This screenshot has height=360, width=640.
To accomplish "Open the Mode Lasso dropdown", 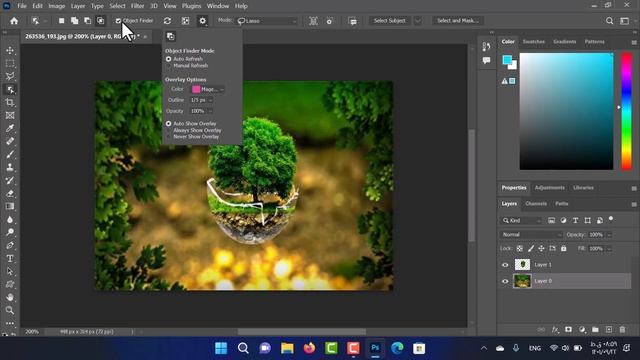I will 267,21.
